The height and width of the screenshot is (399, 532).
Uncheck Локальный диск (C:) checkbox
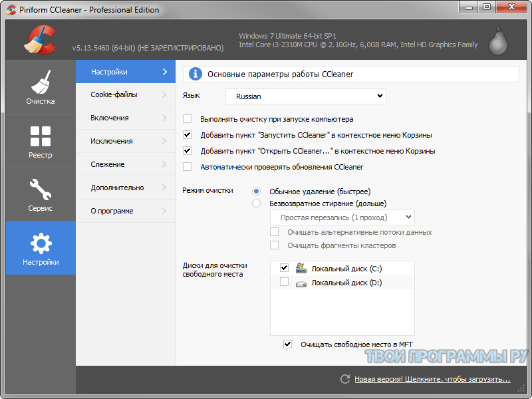coord(285,268)
